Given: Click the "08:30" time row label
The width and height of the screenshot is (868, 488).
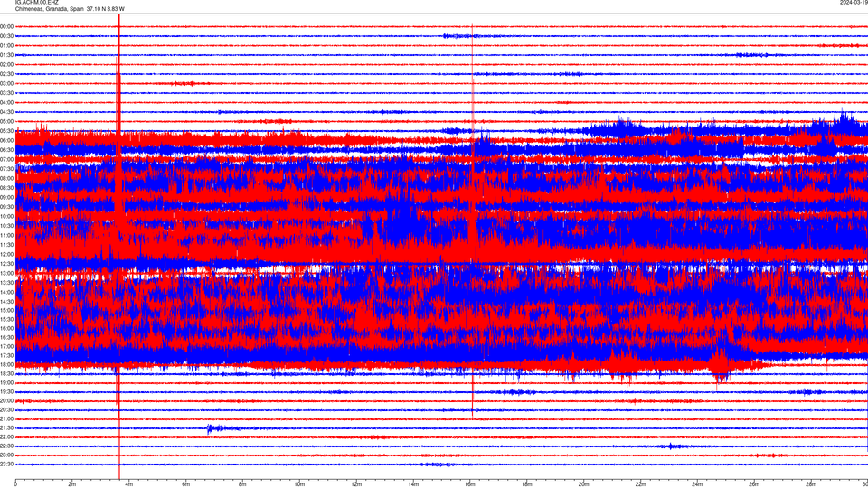Looking at the screenshot, I should point(6,188).
